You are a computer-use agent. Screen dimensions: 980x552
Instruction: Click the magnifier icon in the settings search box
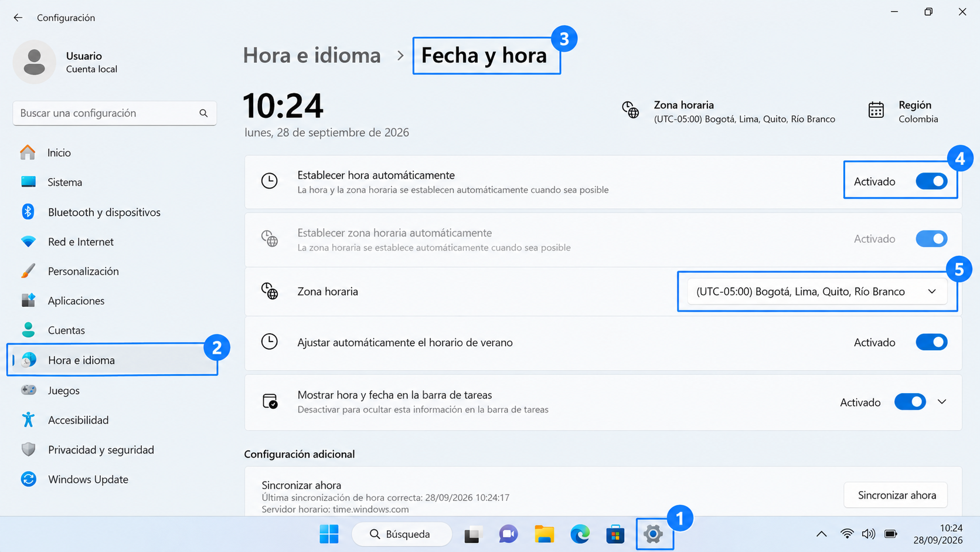tap(203, 113)
